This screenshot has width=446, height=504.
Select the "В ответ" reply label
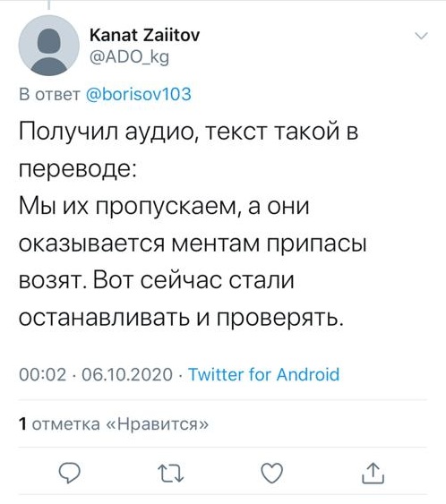point(49,94)
